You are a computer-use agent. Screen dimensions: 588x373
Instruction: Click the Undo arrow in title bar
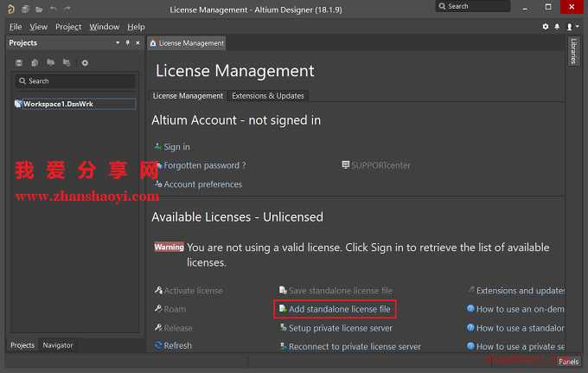pyautogui.click(x=54, y=9)
